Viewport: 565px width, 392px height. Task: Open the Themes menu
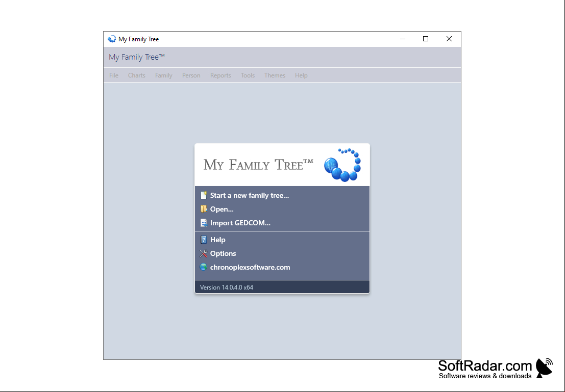(275, 75)
